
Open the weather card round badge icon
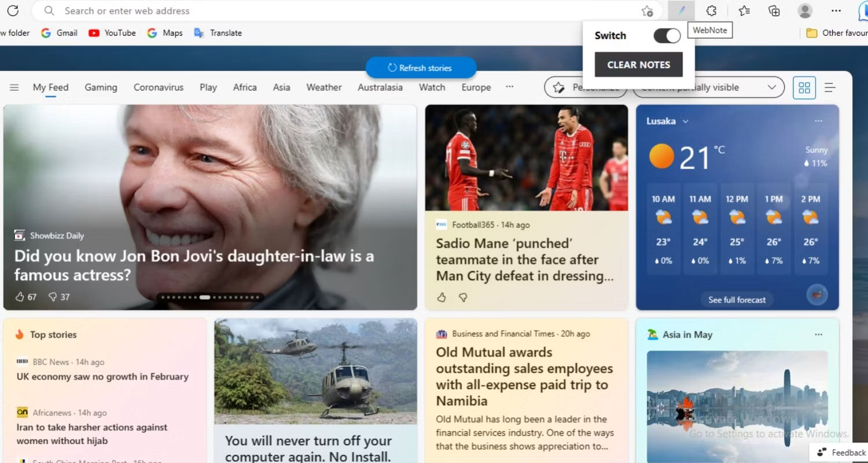(817, 295)
